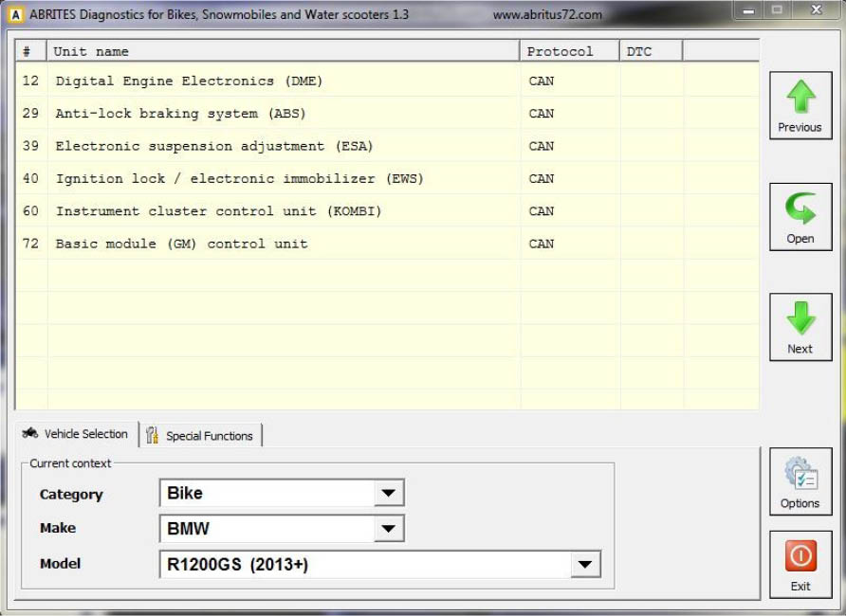Expand the Make dropdown showing BMW
The height and width of the screenshot is (616, 846).
point(388,529)
